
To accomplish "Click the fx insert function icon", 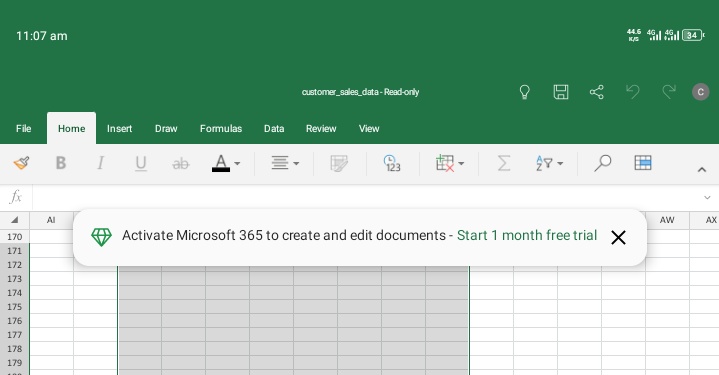I will click(16, 197).
